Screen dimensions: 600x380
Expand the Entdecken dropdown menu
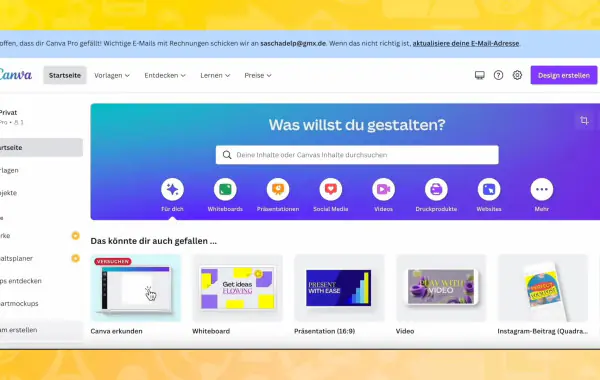pyautogui.click(x=165, y=75)
